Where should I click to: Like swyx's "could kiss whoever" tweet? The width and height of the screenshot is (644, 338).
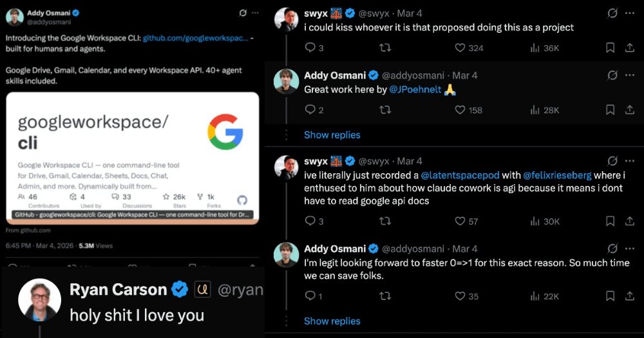(x=460, y=48)
